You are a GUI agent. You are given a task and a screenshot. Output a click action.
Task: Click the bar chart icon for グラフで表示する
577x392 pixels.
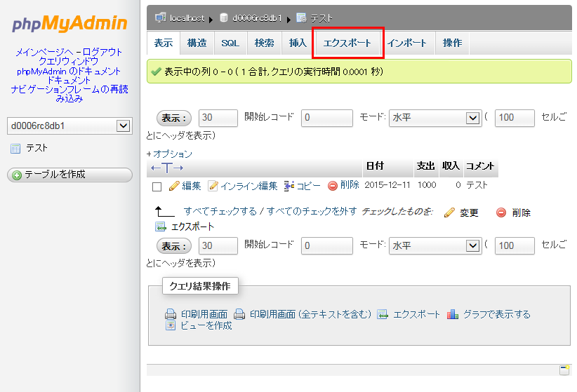coord(452,314)
